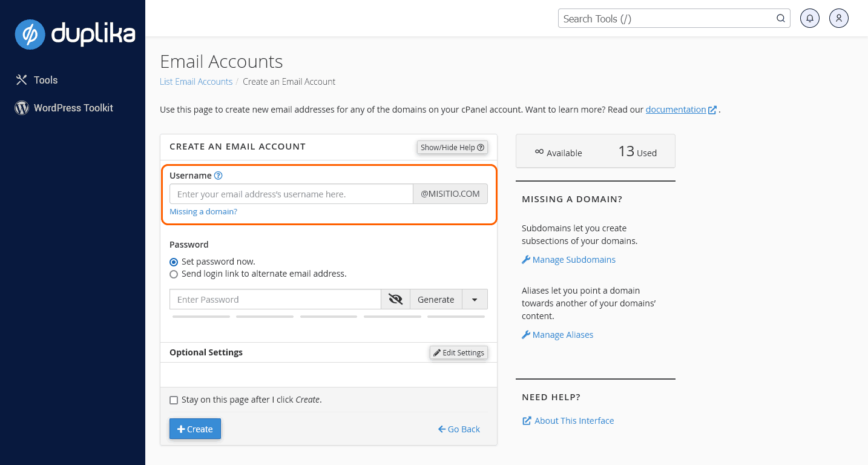Click the Duplika logo icon
The width and height of the screenshot is (868, 465).
click(30, 34)
